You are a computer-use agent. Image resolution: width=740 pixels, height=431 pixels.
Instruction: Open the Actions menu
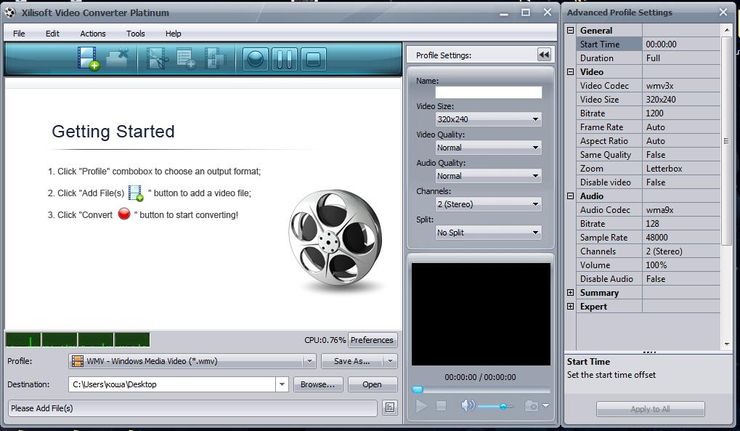pos(93,34)
